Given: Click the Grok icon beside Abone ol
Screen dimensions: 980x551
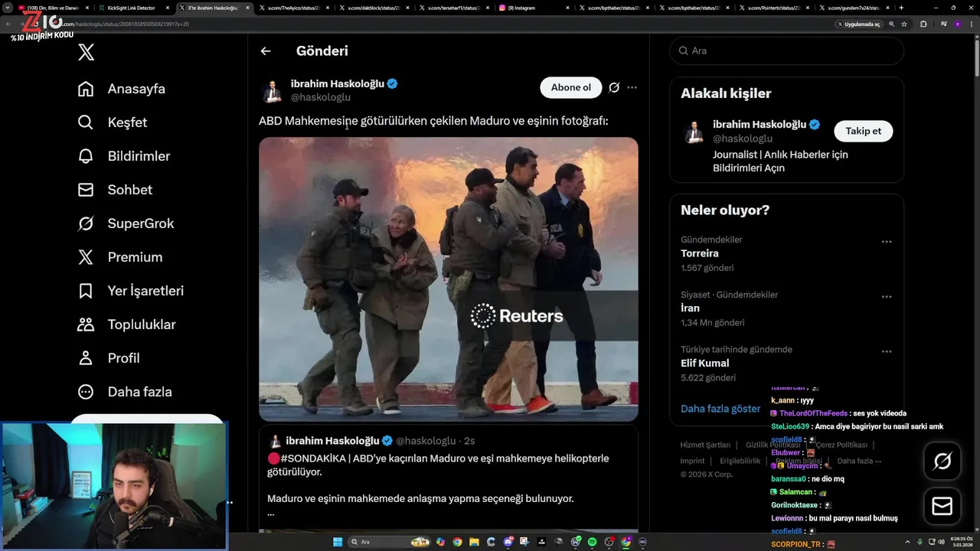Looking at the screenshot, I should pos(614,87).
